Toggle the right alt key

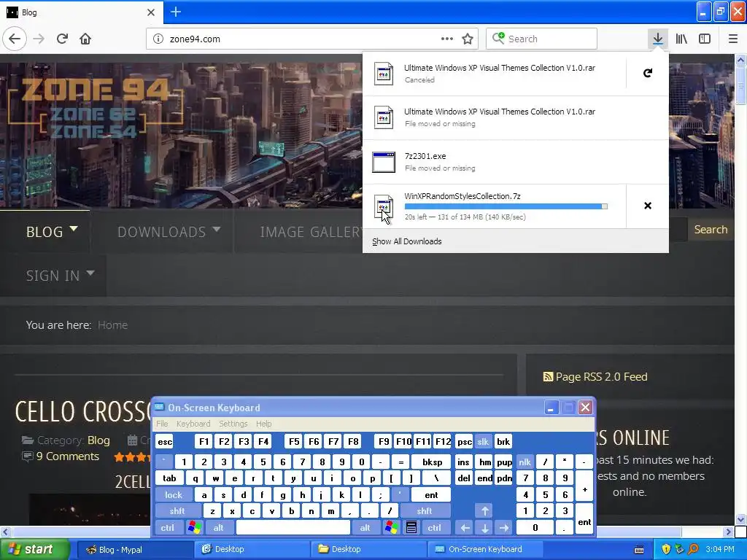pyautogui.click(x=365, y=528)
